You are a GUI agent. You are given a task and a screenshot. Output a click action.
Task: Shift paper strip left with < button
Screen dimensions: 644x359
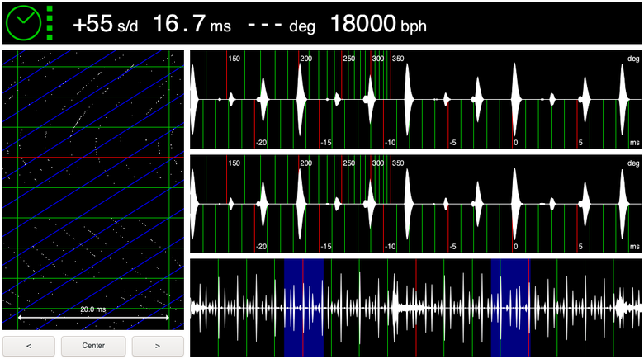pyautogui.click(x=29, y=346)
